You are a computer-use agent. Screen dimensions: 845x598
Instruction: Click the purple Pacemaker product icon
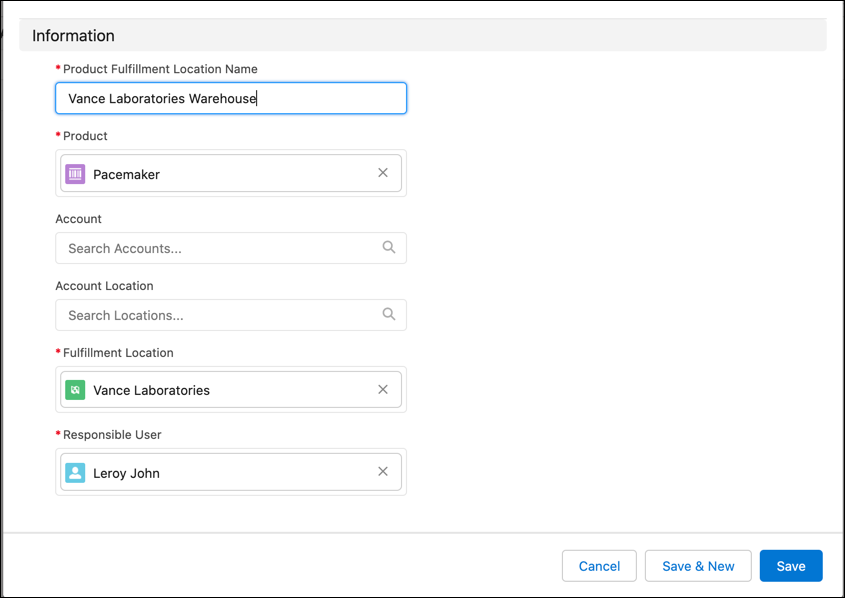pos(75,174)
